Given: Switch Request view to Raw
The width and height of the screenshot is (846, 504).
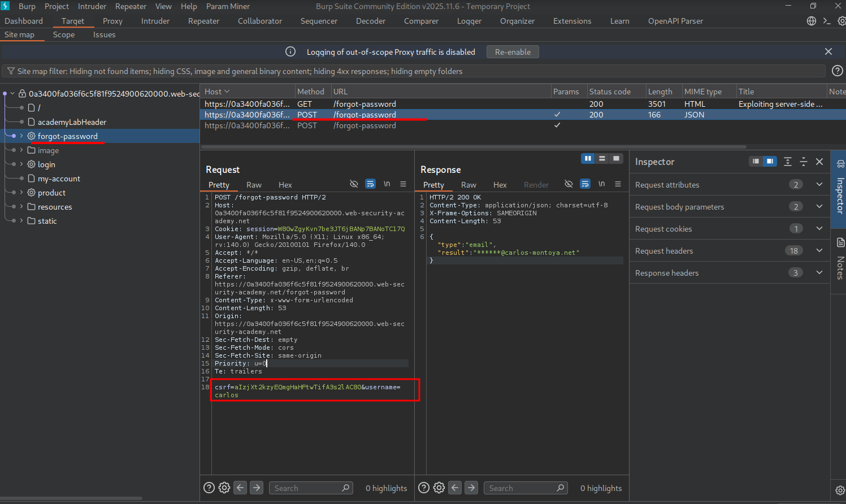Looking at the screenshot, I should point(254,185).
